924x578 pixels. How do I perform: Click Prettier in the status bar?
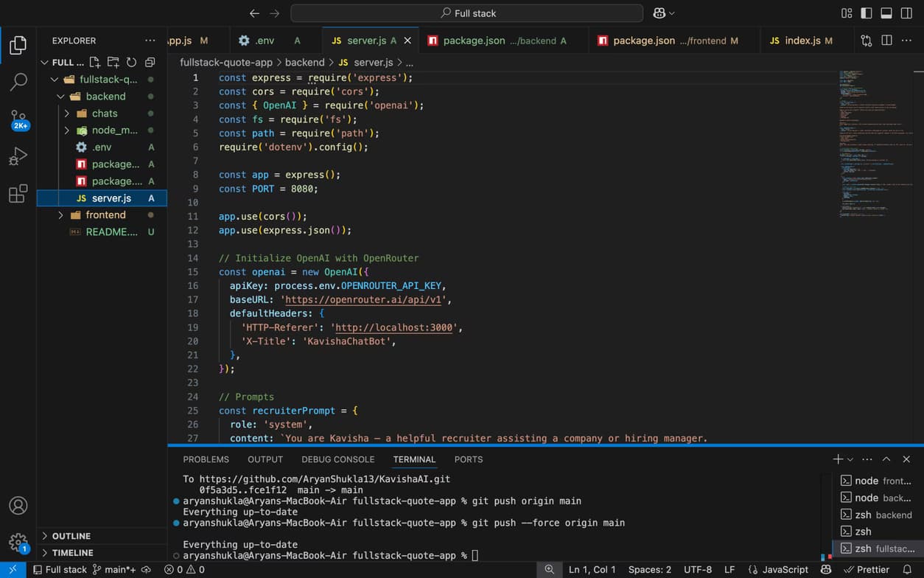click(868, 569)
